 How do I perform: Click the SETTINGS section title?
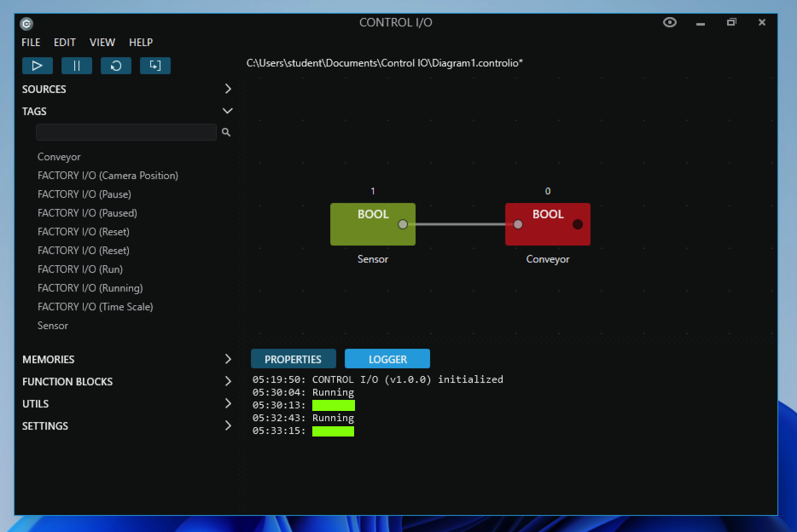pyautogui.click(x=45, y=426)
